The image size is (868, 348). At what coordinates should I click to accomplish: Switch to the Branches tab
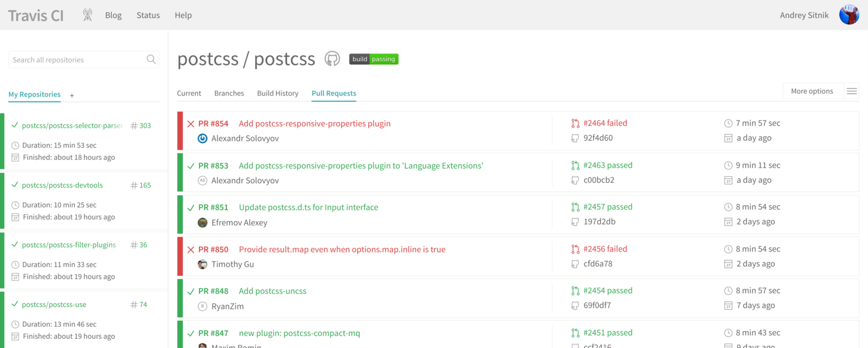(229, 93)
